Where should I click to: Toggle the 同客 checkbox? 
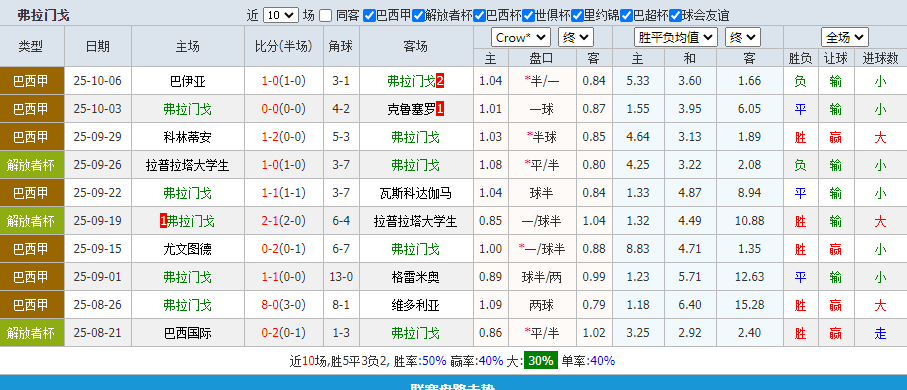click(x=326, y=16)
